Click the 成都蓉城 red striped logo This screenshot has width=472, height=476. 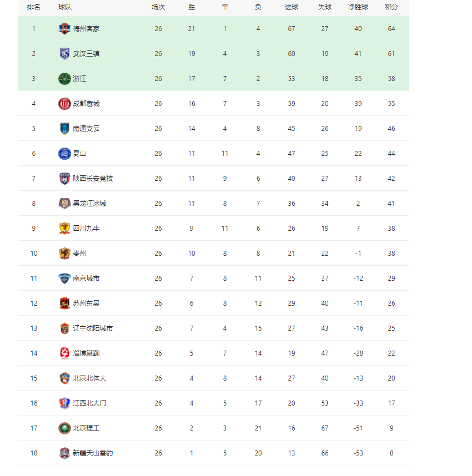64,104
